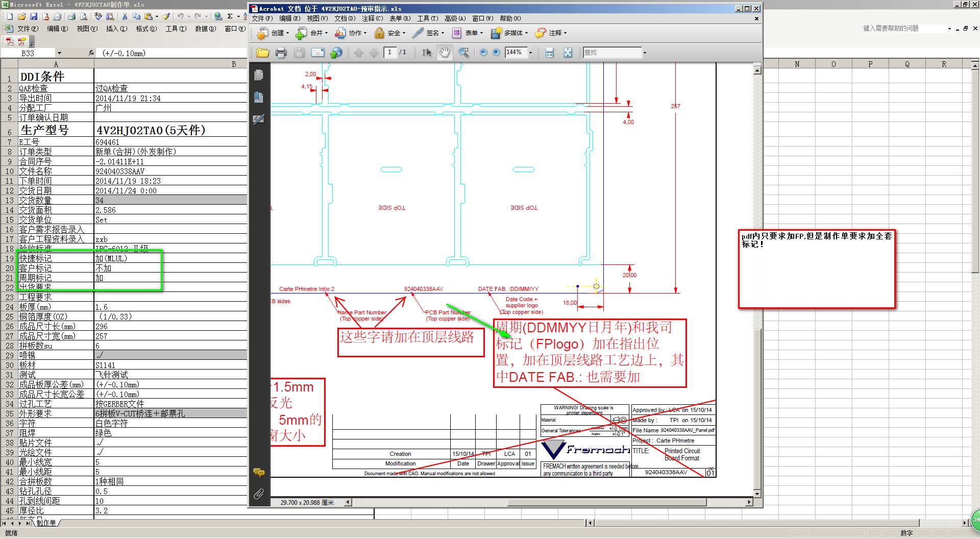
Task: Click Acrobat's Print icon
Action: pyautogui.click(x=281, y=52)
